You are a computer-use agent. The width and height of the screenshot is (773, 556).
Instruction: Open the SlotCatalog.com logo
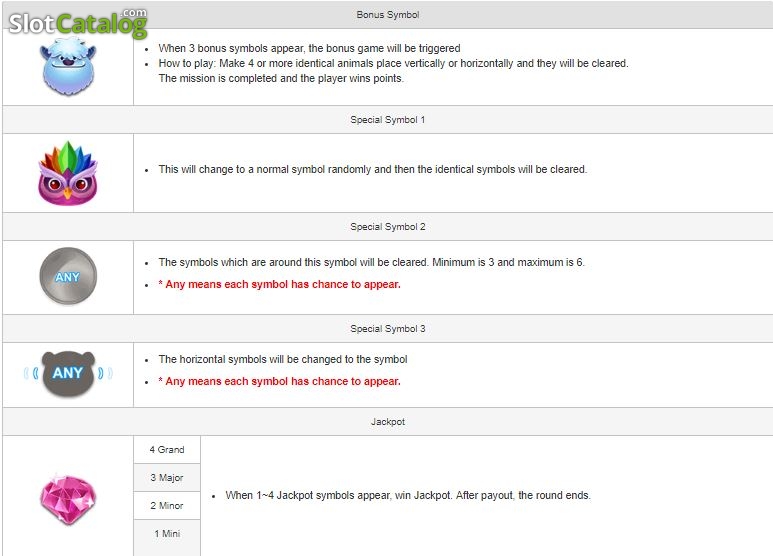click(78, 22)
